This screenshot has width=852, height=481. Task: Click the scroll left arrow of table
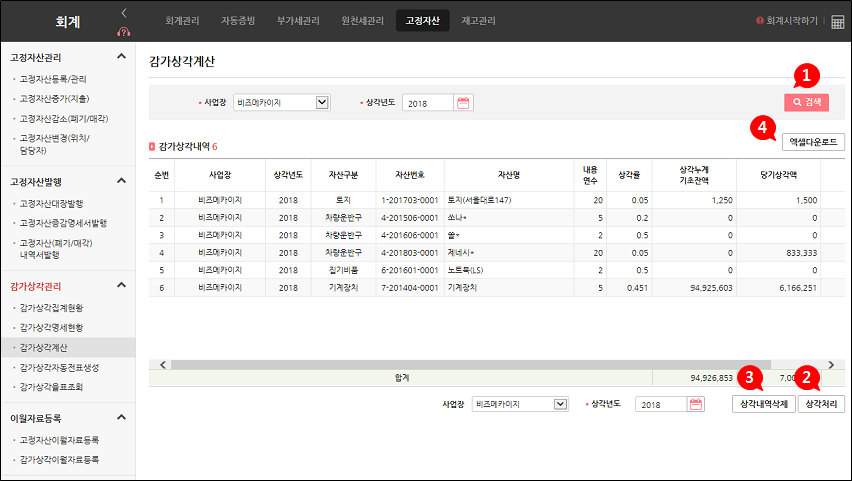tap(162, 364)
